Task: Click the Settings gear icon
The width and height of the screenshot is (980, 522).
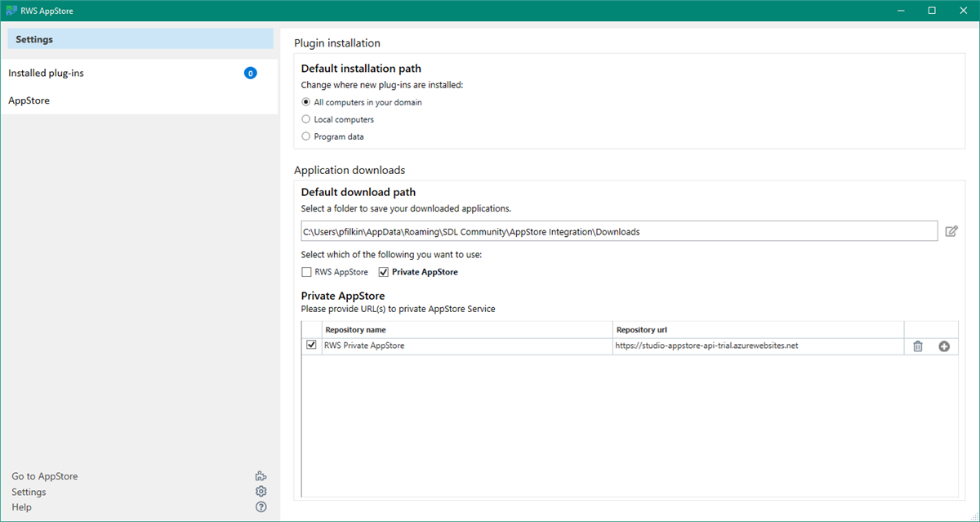Action: [261, 492]
